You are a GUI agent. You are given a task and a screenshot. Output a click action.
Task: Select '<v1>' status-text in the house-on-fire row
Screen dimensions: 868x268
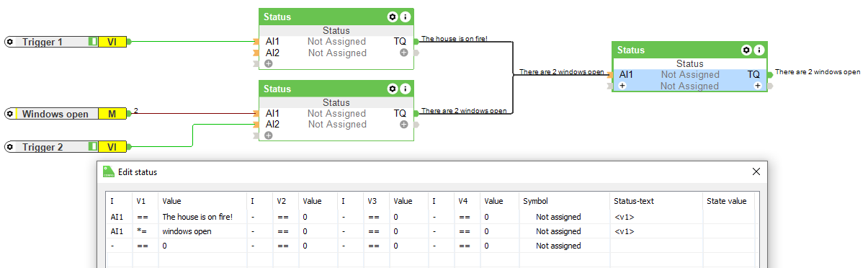624,217
